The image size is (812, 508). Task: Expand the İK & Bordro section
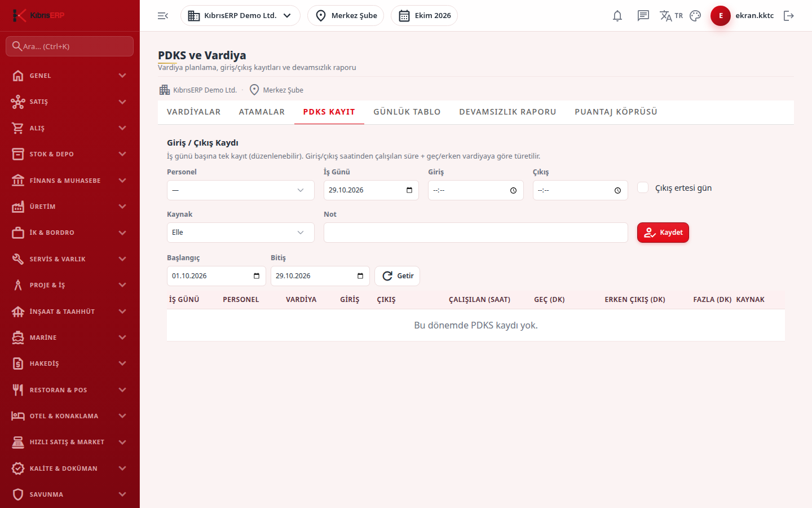click(x=70, y=233)
